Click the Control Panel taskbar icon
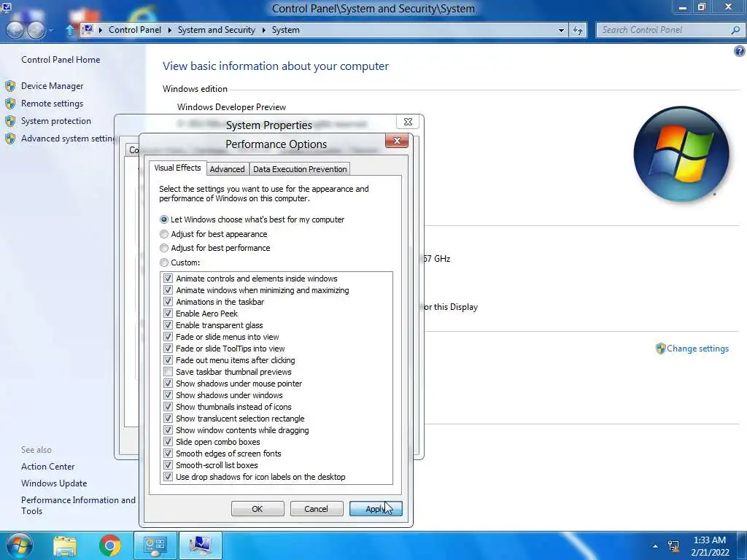The image size is (747, 560). (155, 545)
